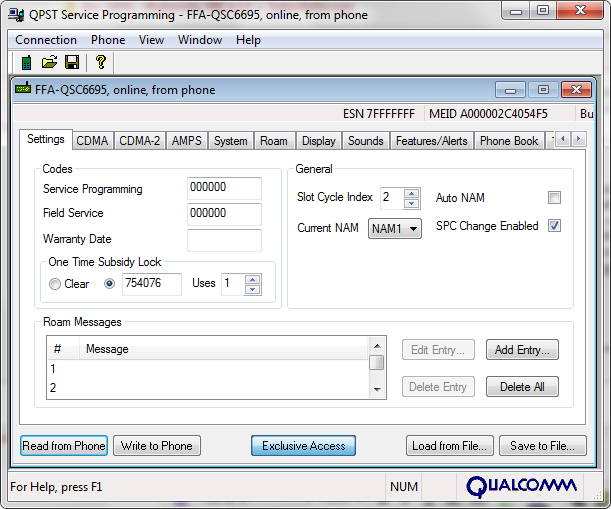
Task: Click the # column header
Action: pyautogui.click(x=63, y=349)
